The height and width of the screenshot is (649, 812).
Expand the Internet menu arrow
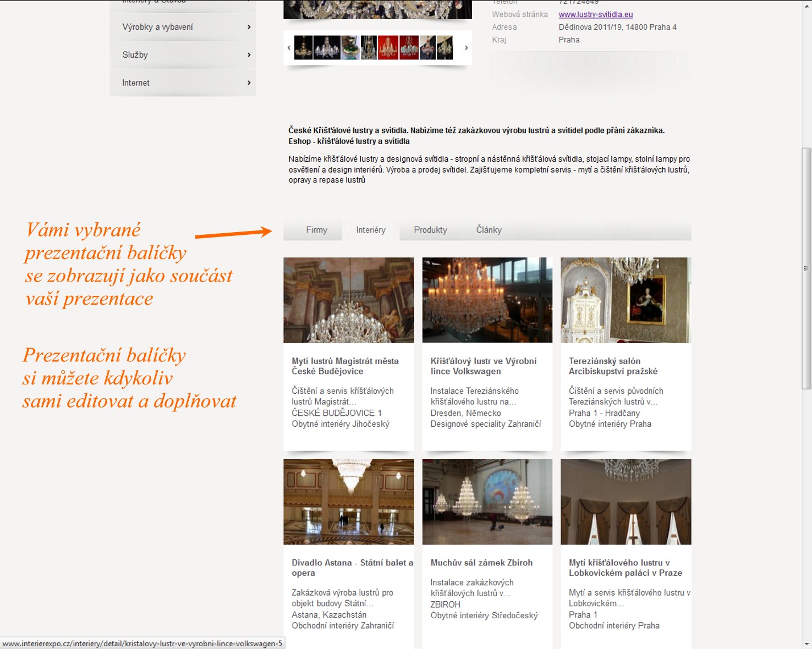coord(249,83)
